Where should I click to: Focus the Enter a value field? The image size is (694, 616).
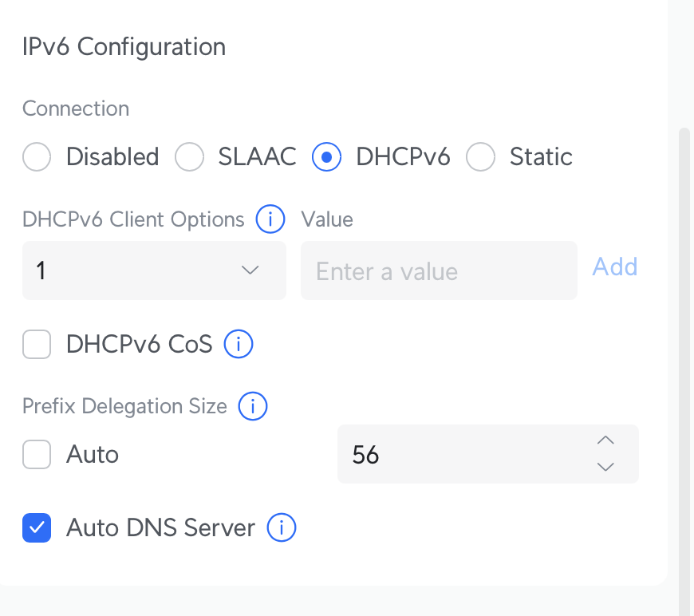(439, 270)
